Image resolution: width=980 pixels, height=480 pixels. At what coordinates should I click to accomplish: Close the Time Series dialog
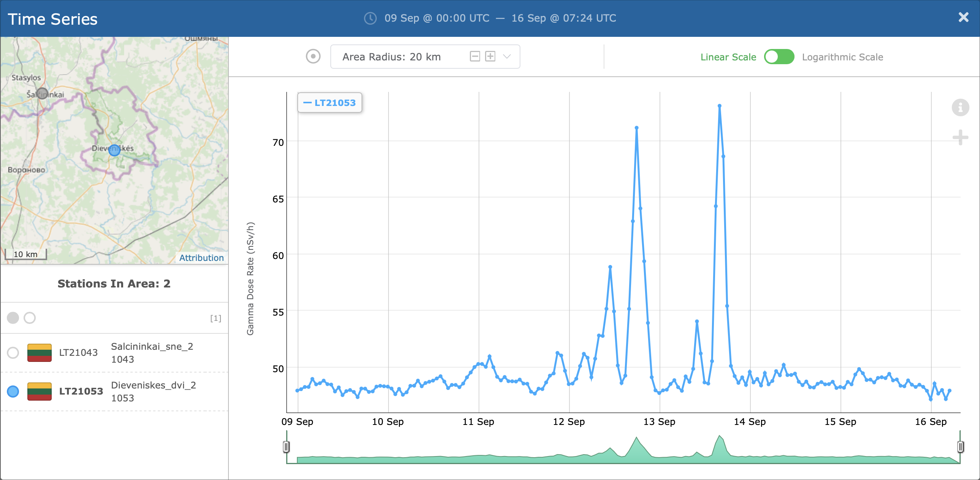pyautogui.click(x=963, y=17)
